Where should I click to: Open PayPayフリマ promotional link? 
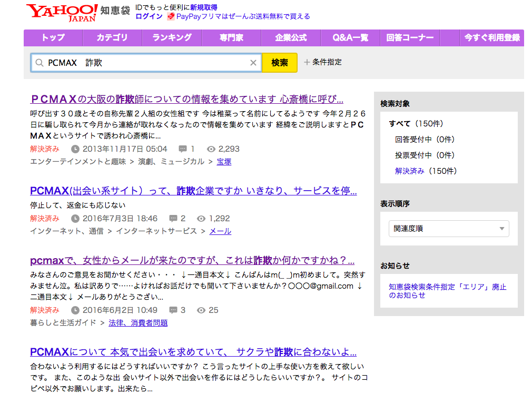coord(243,16)
